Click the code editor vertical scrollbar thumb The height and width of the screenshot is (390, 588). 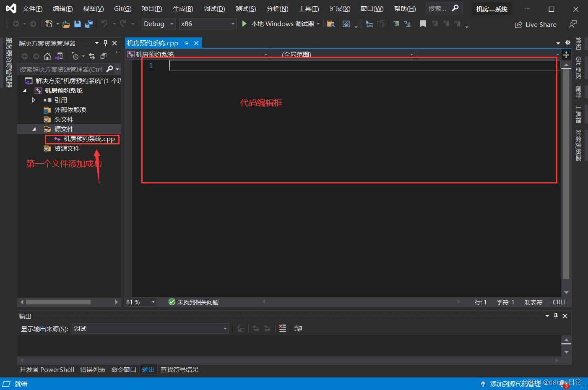tap(566, 174)
